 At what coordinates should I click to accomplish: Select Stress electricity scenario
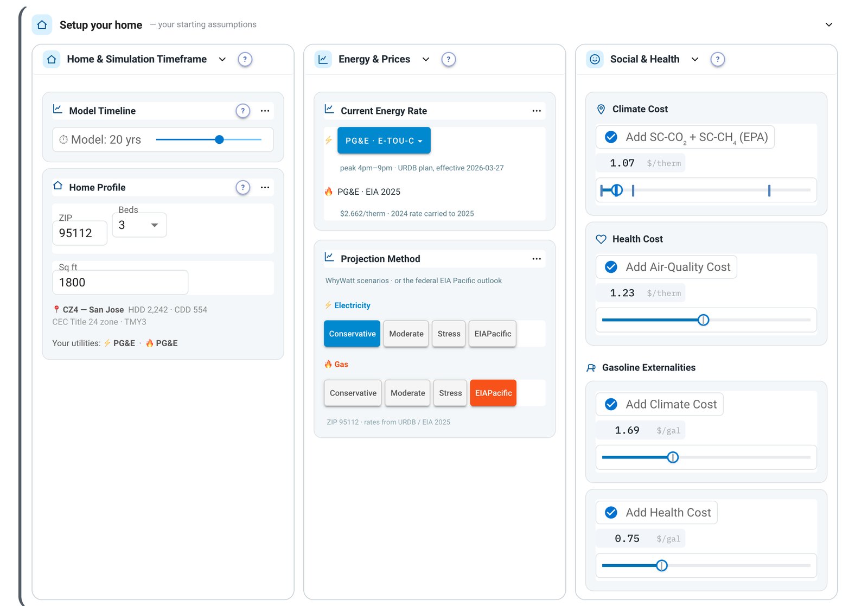[449, 334]
